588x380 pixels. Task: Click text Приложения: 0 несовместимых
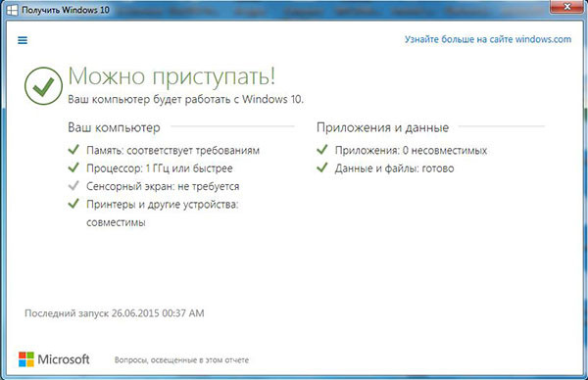(x=411, y=150)
